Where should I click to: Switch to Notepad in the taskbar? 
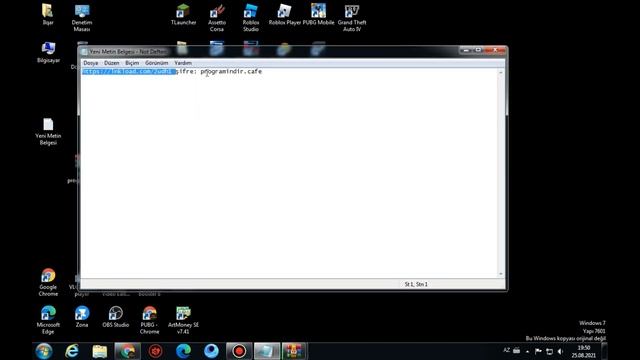[x=267, y=351]
